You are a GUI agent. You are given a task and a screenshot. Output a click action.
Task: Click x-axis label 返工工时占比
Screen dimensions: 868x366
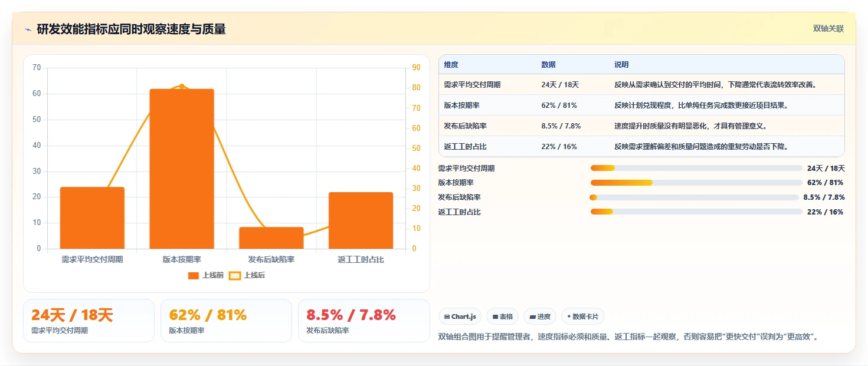point(361,259)
